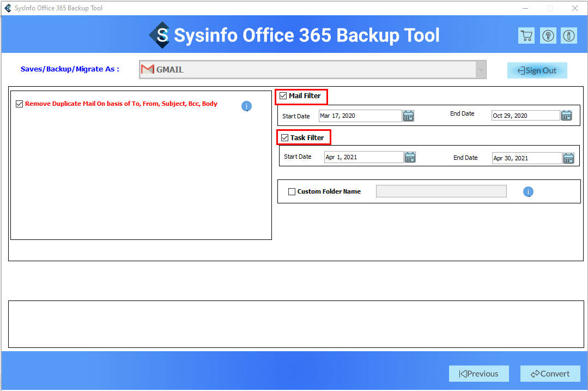
Task: Open calendar picker for Task Filter end date
Action: pos(568,158)
